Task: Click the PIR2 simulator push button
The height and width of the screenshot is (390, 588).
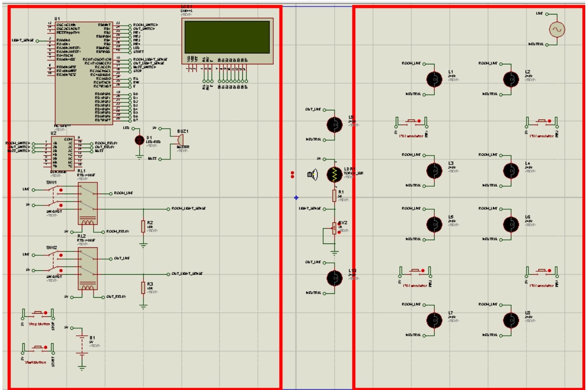Action: pyautogui.click(x=542, y=122)
